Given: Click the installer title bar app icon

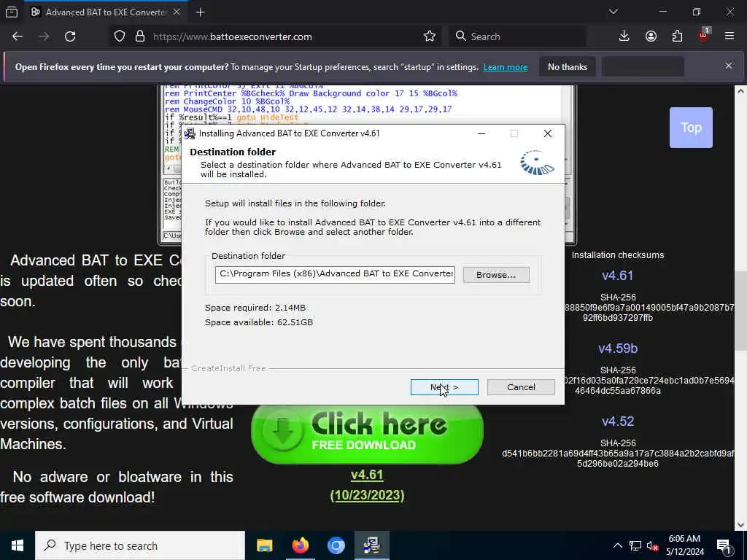Looking at the screenshot, I should 190,133.
